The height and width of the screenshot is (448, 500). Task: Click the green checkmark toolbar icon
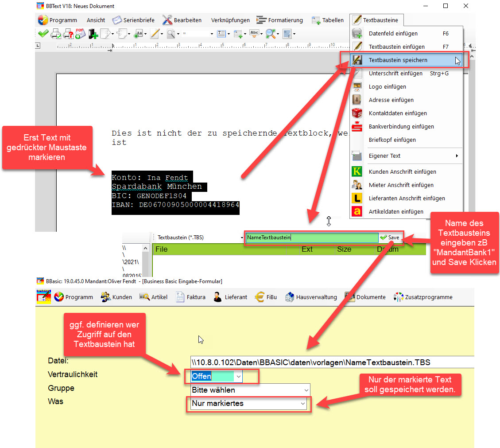tap(43, 33)
